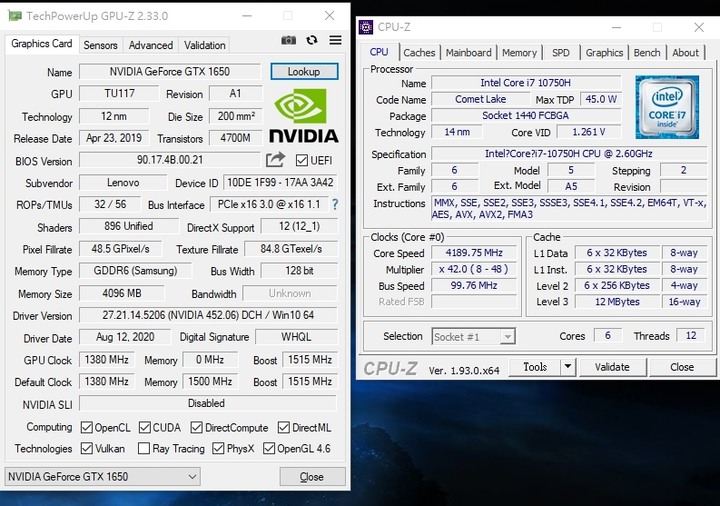Click Lookup button in GPU-Z

(x=304, y=72)
